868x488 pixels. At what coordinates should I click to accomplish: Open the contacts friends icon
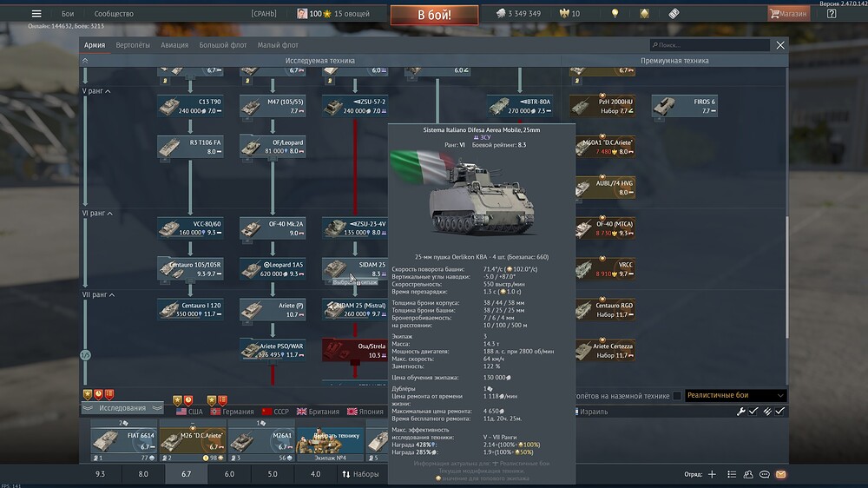748,474
